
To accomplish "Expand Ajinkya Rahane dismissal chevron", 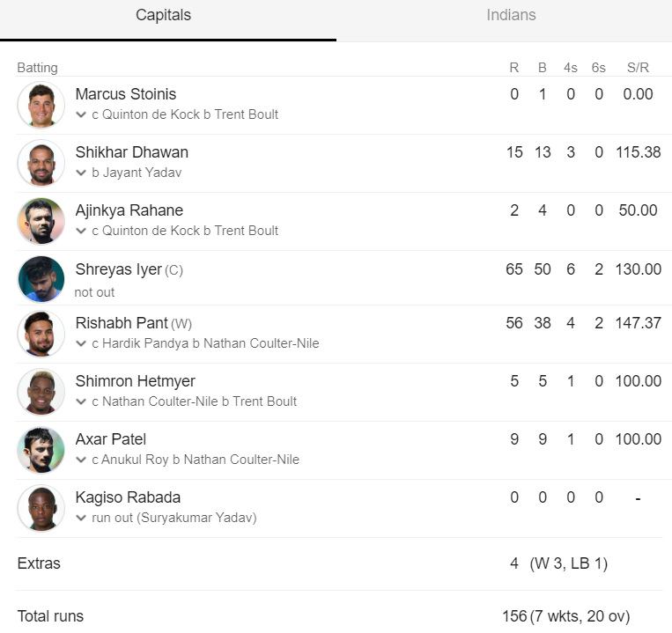I will tap(80, 231).
